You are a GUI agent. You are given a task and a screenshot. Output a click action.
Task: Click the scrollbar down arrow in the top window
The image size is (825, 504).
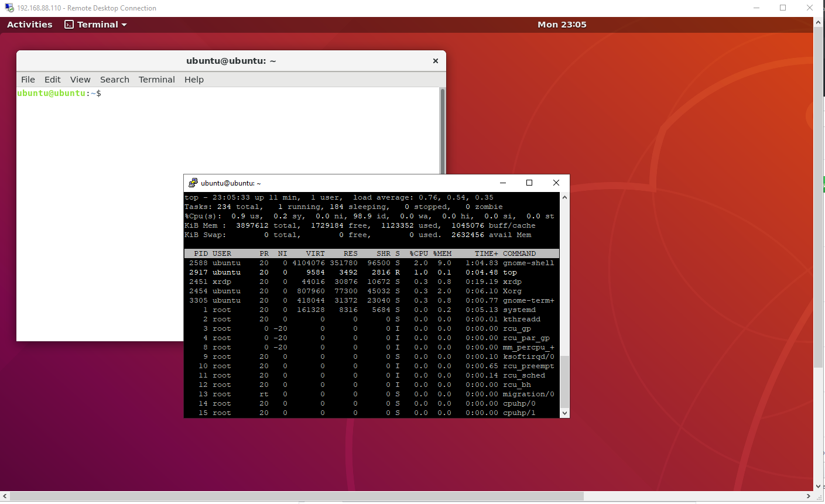tap(563, 412)
